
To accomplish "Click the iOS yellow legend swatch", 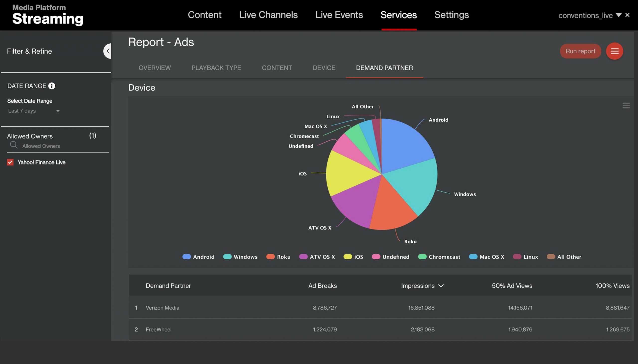I will [347, 257].
